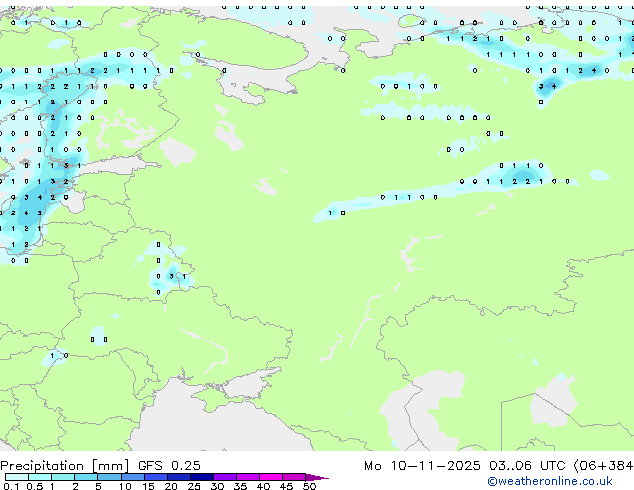This screenshot has height=490, width=634.
Task: Click the legend value '0.1'
Action: pos(11,486)
